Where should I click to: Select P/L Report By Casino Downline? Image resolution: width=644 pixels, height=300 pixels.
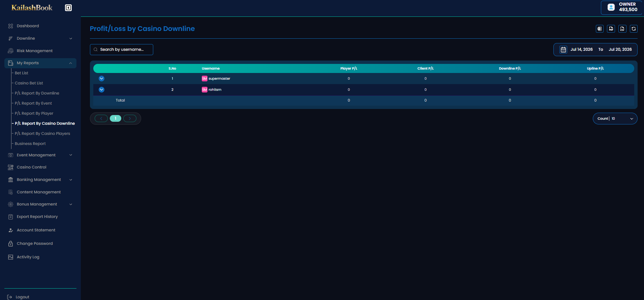pos(45,123)
